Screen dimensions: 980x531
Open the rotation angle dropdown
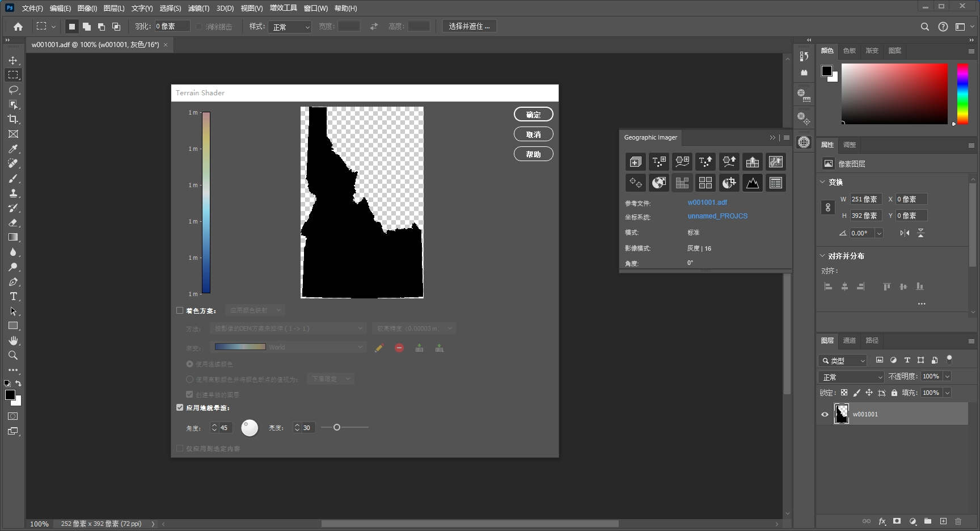(x=879, y=233)
